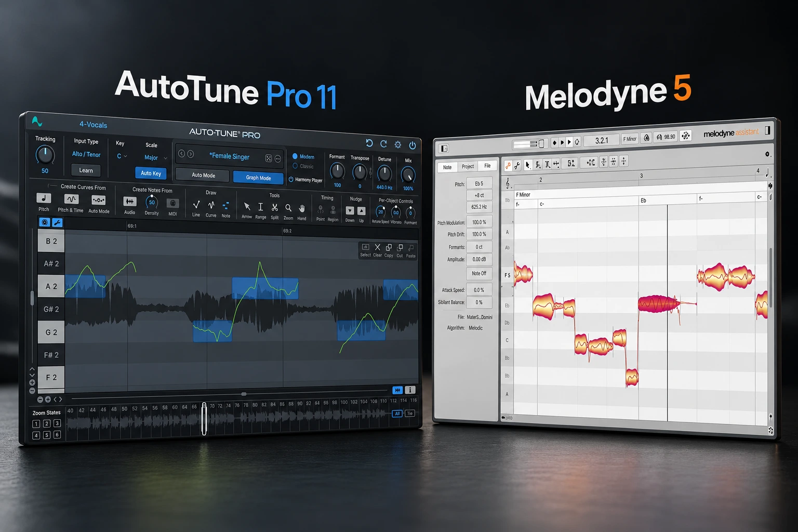Toggle Melodyne left sidebar panel icon
The width and height of the screenshot is (798, 532).
444,149
